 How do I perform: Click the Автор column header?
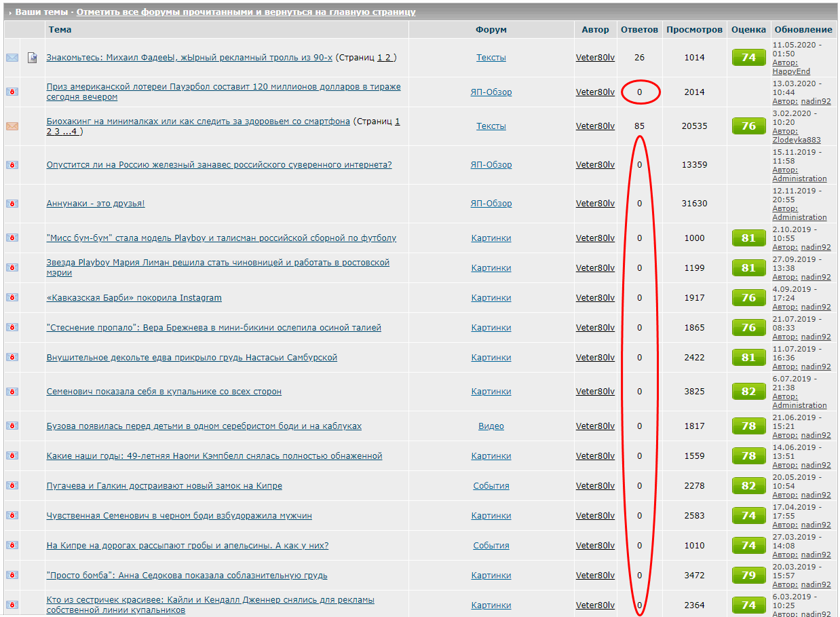tap(595, 29)
